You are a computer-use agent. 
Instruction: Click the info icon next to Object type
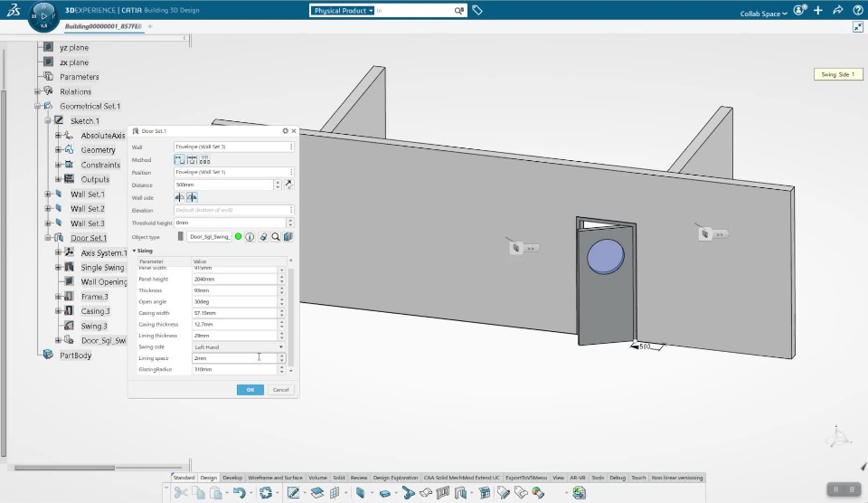click(250, 236)
